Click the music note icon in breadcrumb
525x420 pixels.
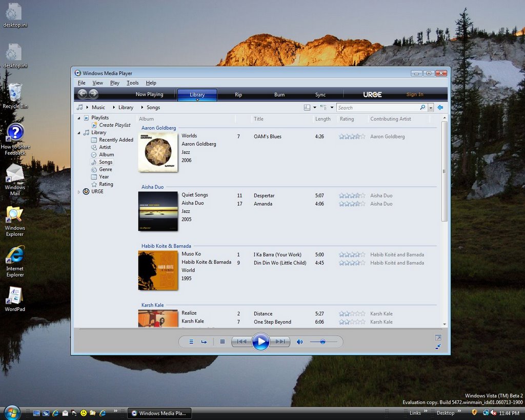tap(79, 107)
